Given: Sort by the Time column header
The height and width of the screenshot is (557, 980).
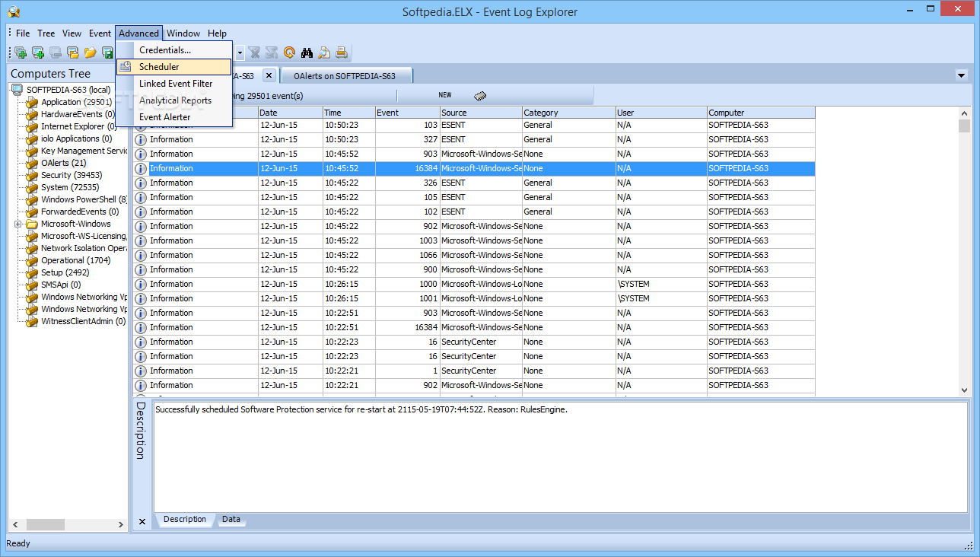Looking at the screenshot, I should click(349, 113).
